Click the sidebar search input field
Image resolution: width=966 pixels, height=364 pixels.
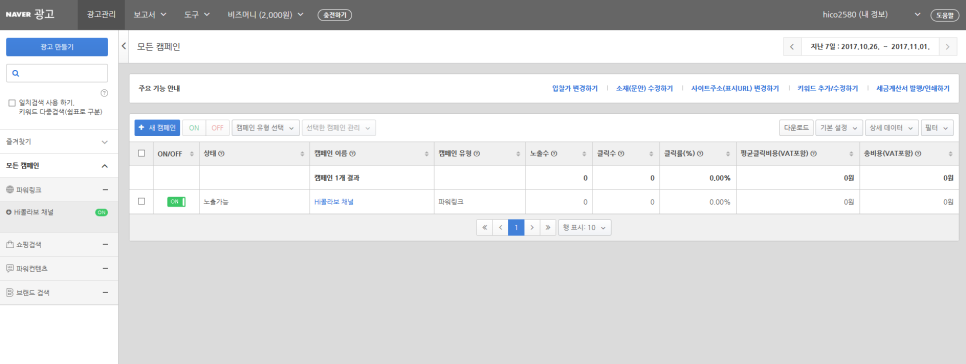click(x=57, y=73)
